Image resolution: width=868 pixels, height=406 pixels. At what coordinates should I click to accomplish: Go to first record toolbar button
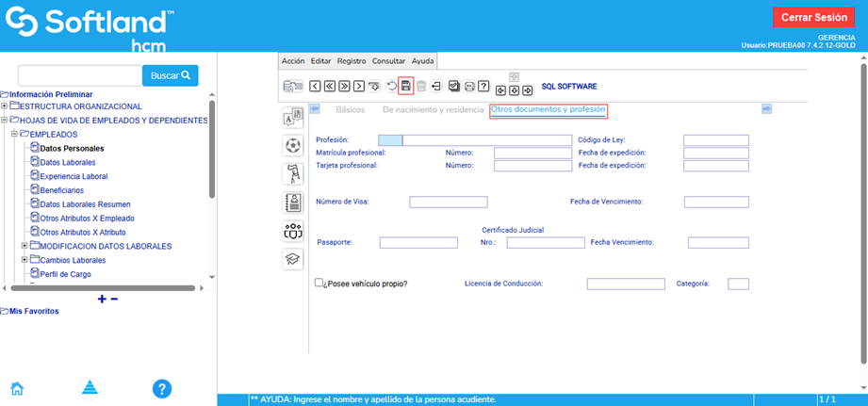[329, 86]
